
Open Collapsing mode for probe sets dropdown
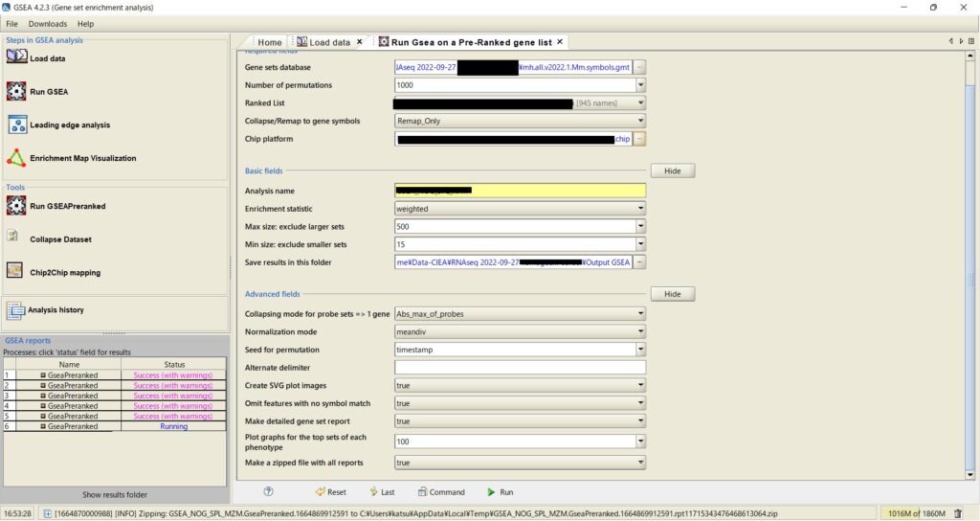(x=640, y=314)
